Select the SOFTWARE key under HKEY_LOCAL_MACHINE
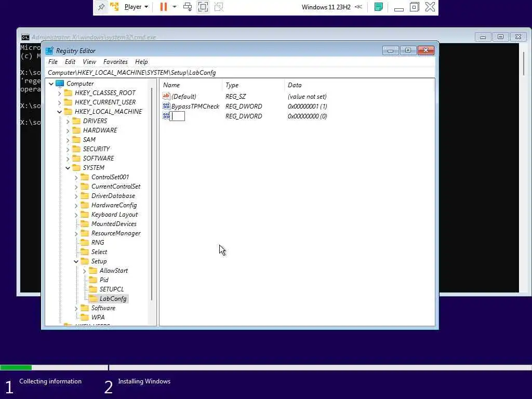The height and width of the screenshot is (399, 532). click(x=98, y=158)
